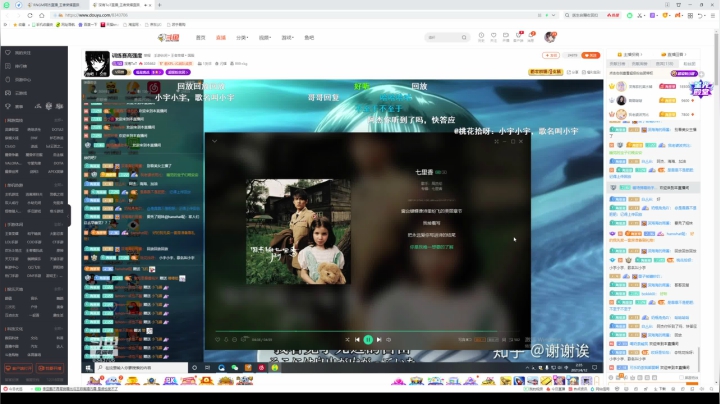Go to browser home page icon
This screenshot has height=404, width=720.
point(41,15)
